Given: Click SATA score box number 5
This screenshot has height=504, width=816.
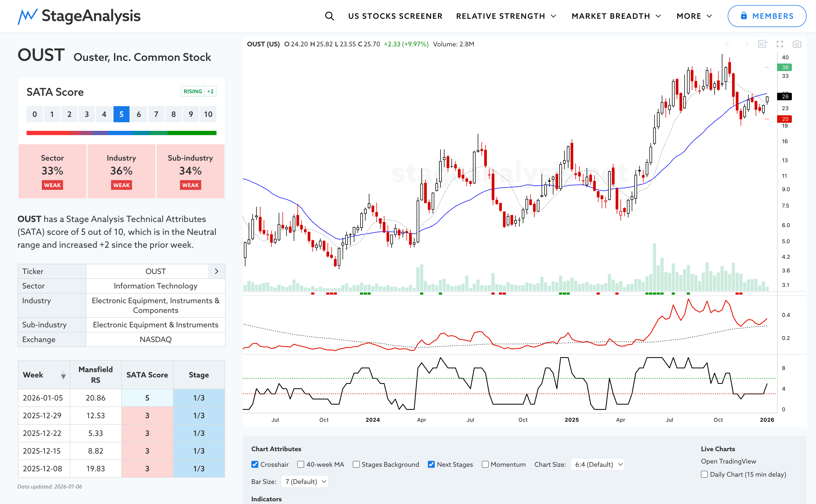Looking at the screenshot, I should (x=122, y=114).
